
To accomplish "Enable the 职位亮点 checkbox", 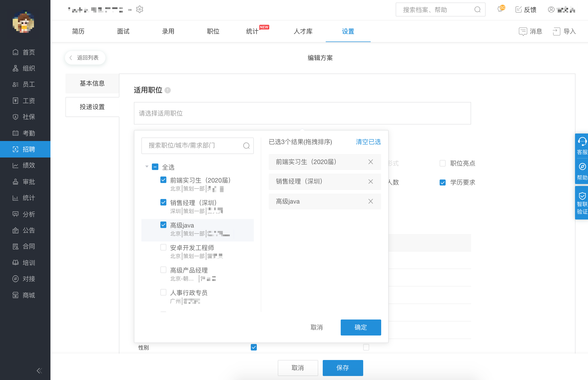I will tap(443, 163).
